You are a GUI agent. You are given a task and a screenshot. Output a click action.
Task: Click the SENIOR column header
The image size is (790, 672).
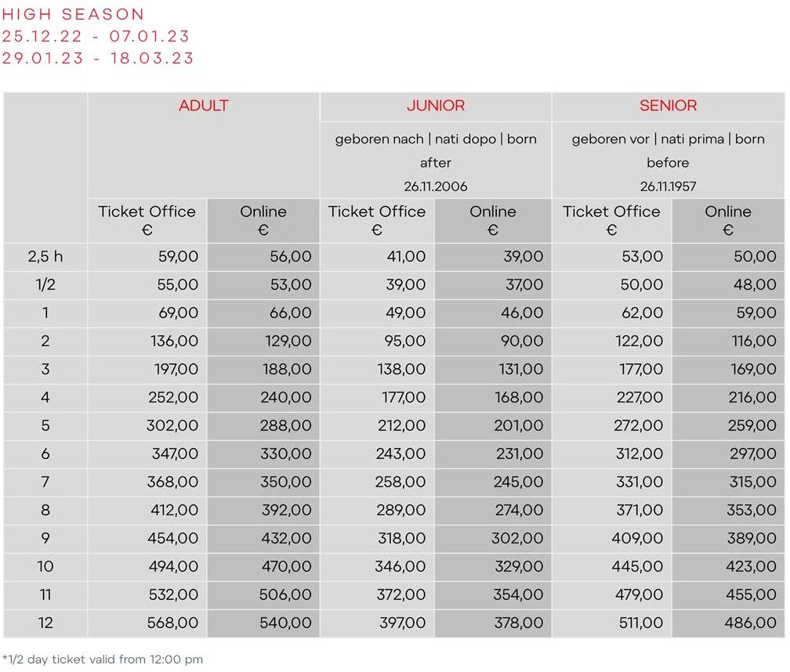(x=668, y=106)
